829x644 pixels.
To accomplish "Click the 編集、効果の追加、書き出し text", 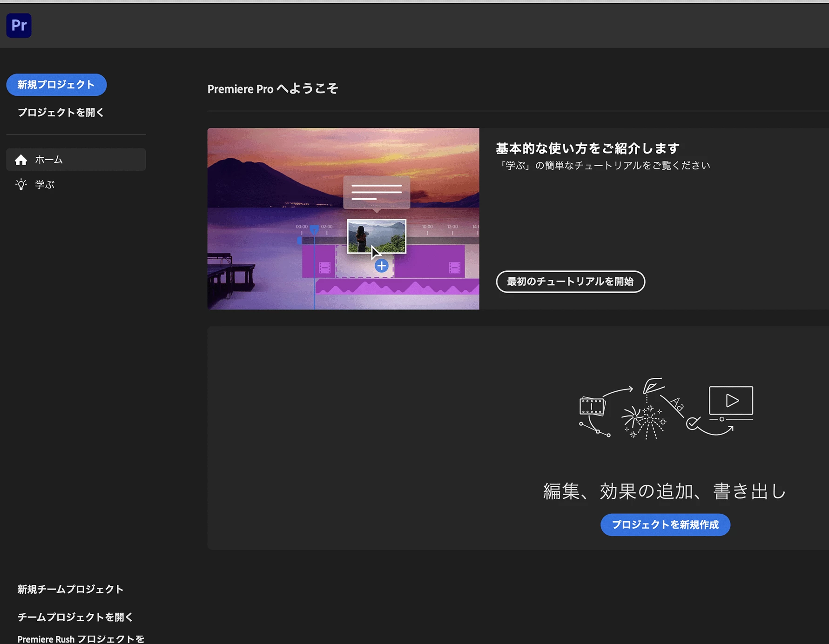I will click(x=665, y=491).
